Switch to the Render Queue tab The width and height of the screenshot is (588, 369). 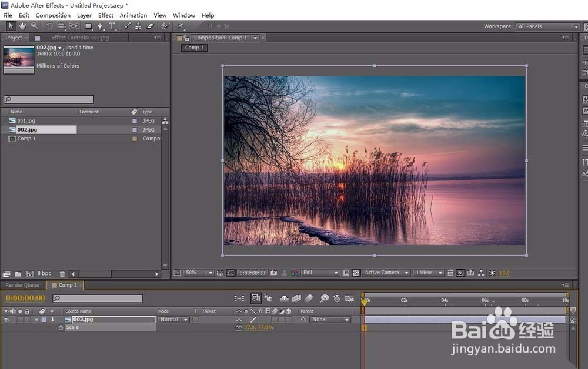(x=22, y=285)
